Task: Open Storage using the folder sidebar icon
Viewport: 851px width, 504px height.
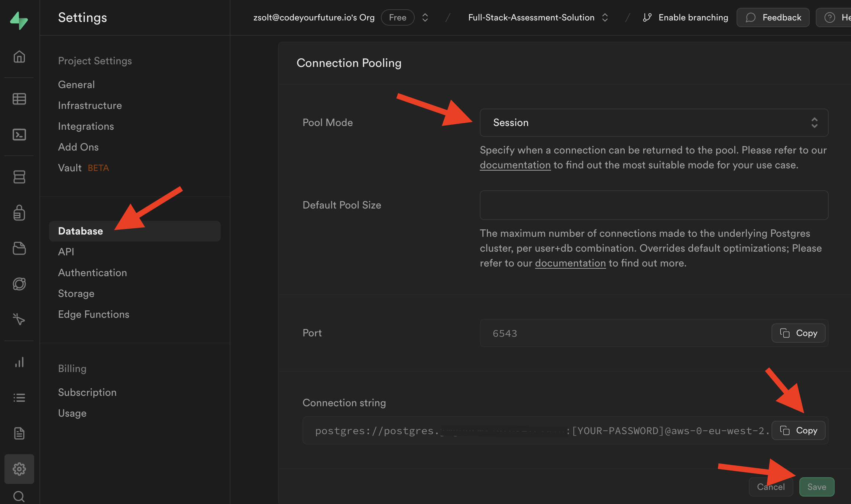Action: click(x=19, y=248)
